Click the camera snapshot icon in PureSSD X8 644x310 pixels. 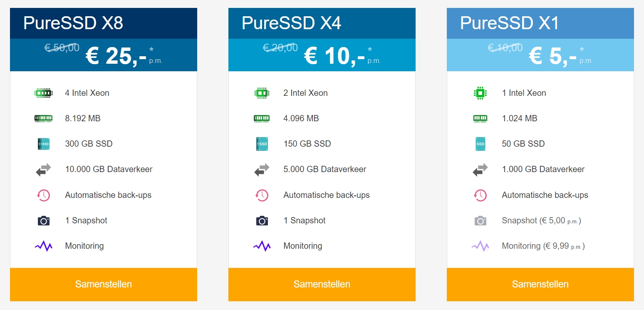tap(43, 221)
